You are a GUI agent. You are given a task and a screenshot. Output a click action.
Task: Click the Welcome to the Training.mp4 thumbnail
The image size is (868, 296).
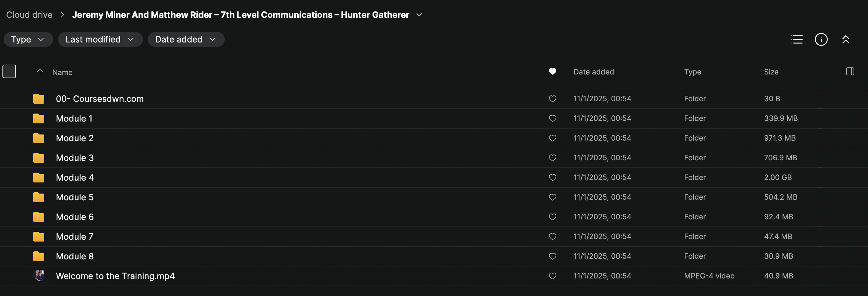coord(39,276)
